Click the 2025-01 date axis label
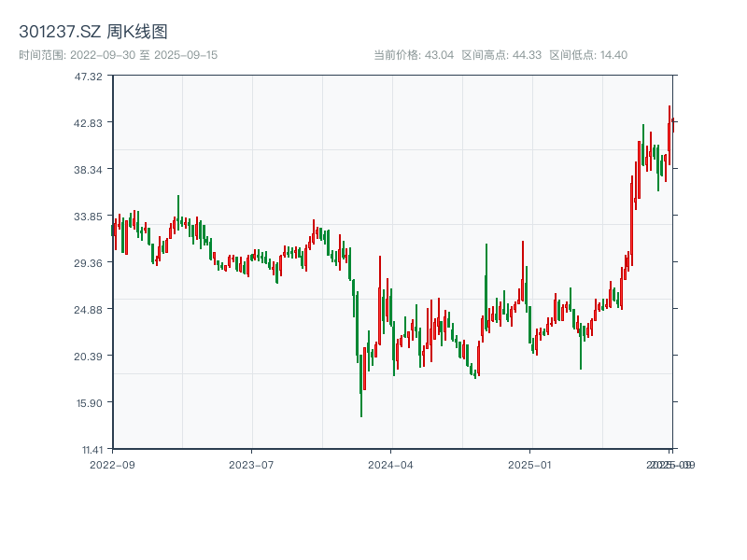 pos(531,464)
